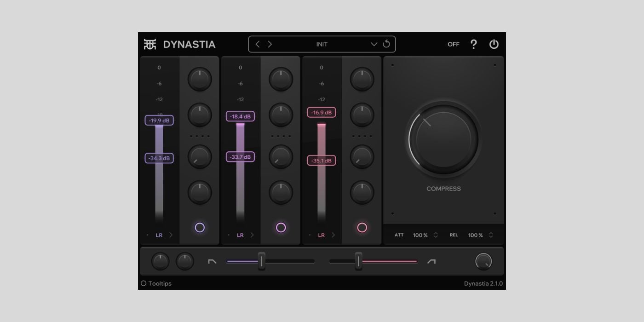The image size is (644, 322).
Task: Click the Dynastia logo icon
Action: point(150,44)
